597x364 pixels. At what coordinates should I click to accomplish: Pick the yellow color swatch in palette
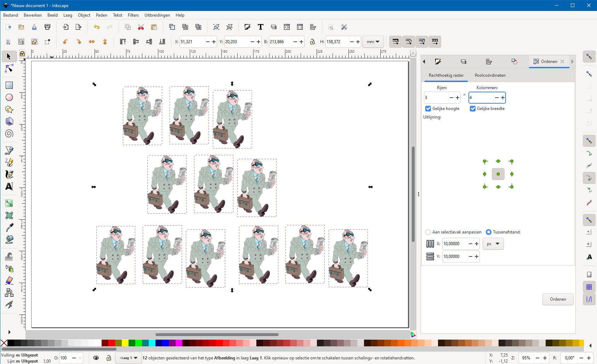click(x=125, y=343)
